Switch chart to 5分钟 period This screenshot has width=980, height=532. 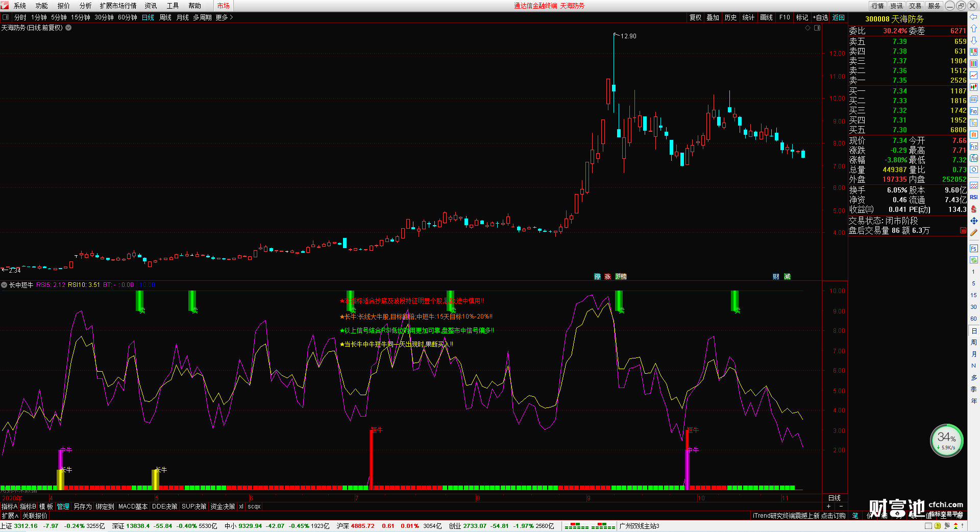(59, 17)
